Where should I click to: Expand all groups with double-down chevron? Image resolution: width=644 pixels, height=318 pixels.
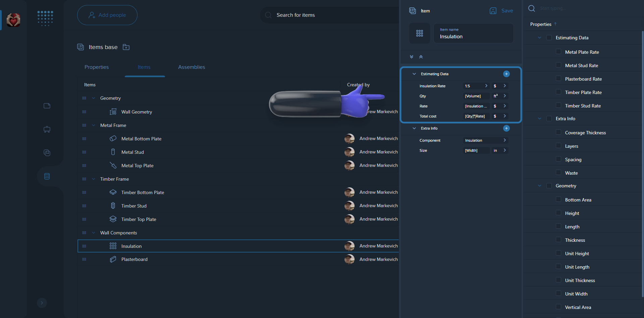point(412,57)
